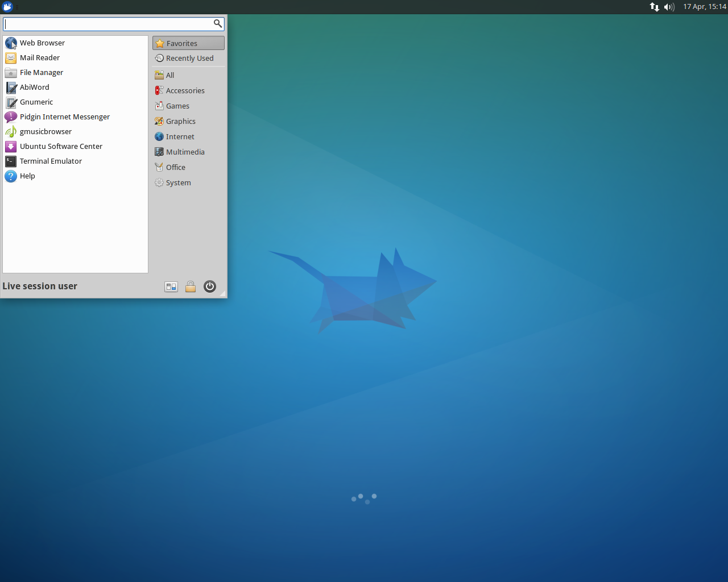Image resolution: width=728 pixels, height=582 pixels.
Task: Open Pidgin Internet Messenger
Action: pos(75,117)
